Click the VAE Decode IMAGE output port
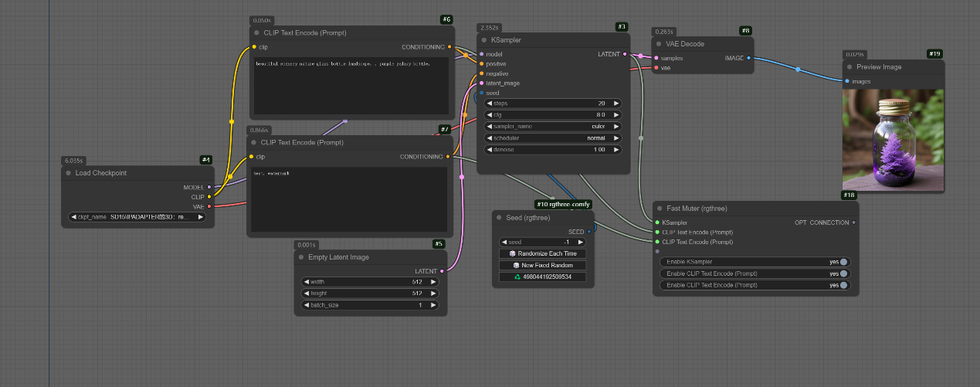 (748, 58)
